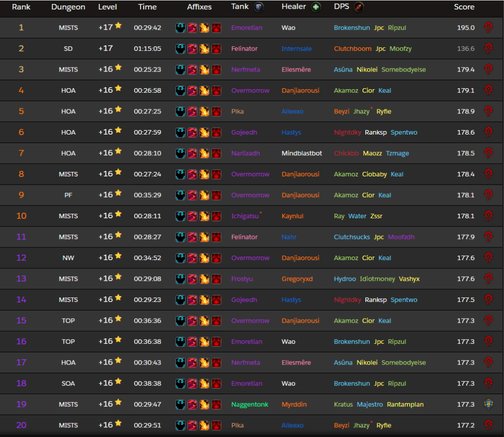Screen dimensions: 504x437
Task: Open tank Ichigatsu's profile
Action: tap(245, 216)
